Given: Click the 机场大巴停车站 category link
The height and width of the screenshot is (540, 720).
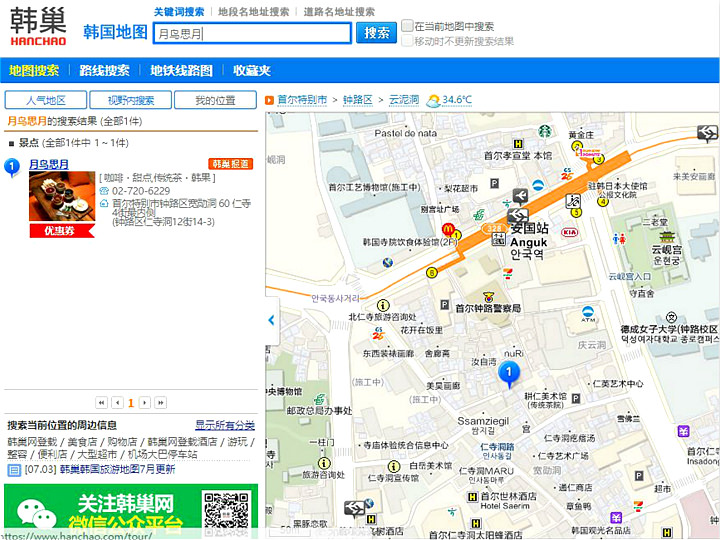Looking at the screenshot, I should (163, 454).
